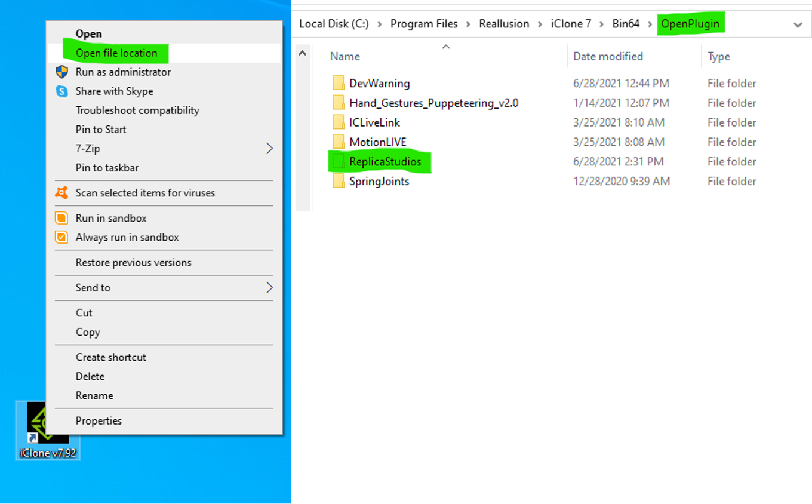
Task: Click the chevron after iClone 7 in path
Action: click(x=602, y=24)
